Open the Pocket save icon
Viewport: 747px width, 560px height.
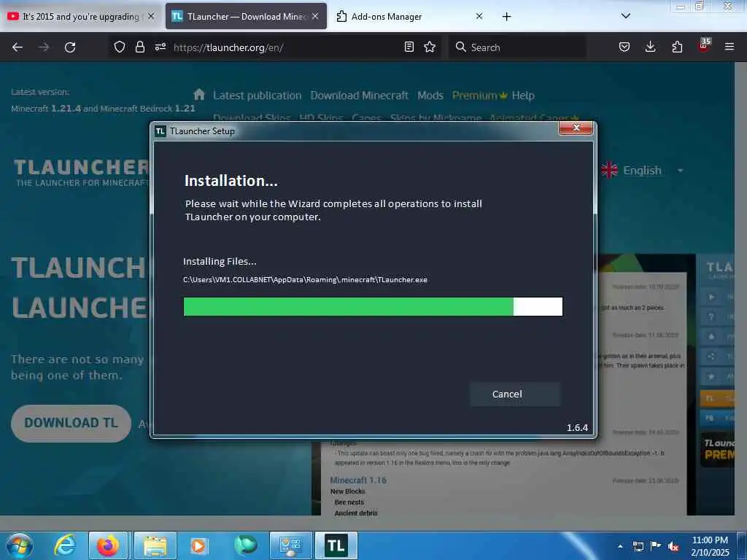tap(624, 47)
